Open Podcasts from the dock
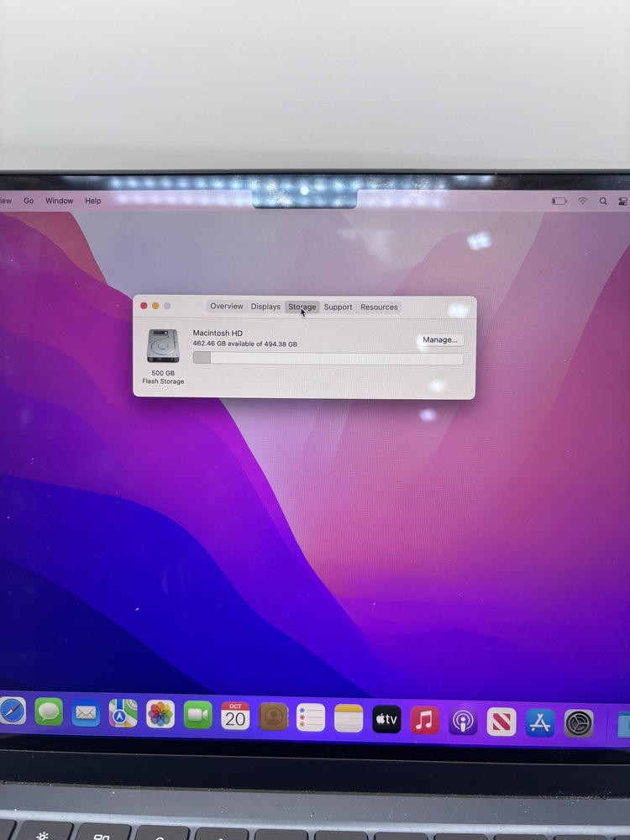 (x=463, y=722)
